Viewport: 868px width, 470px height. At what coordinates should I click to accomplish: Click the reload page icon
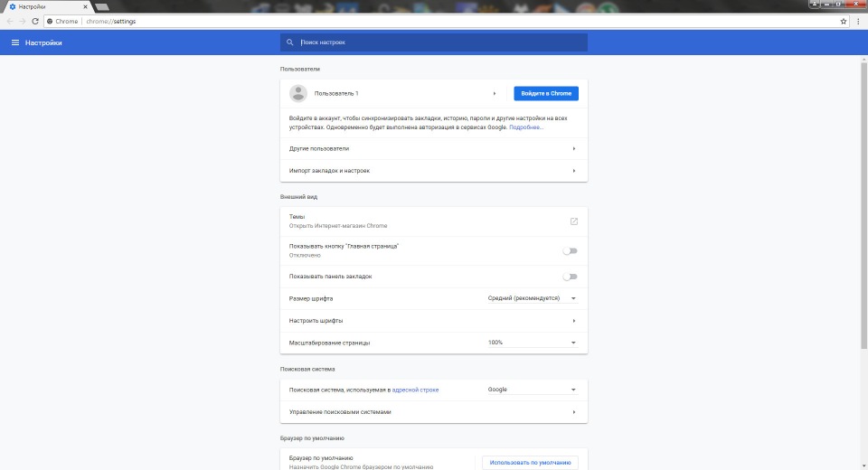[x=35, y=21]
